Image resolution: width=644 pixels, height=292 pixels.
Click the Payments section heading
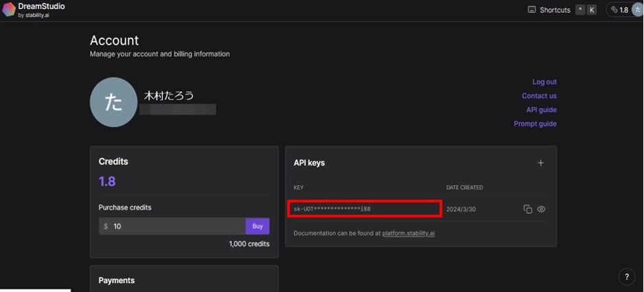(117, 280)
